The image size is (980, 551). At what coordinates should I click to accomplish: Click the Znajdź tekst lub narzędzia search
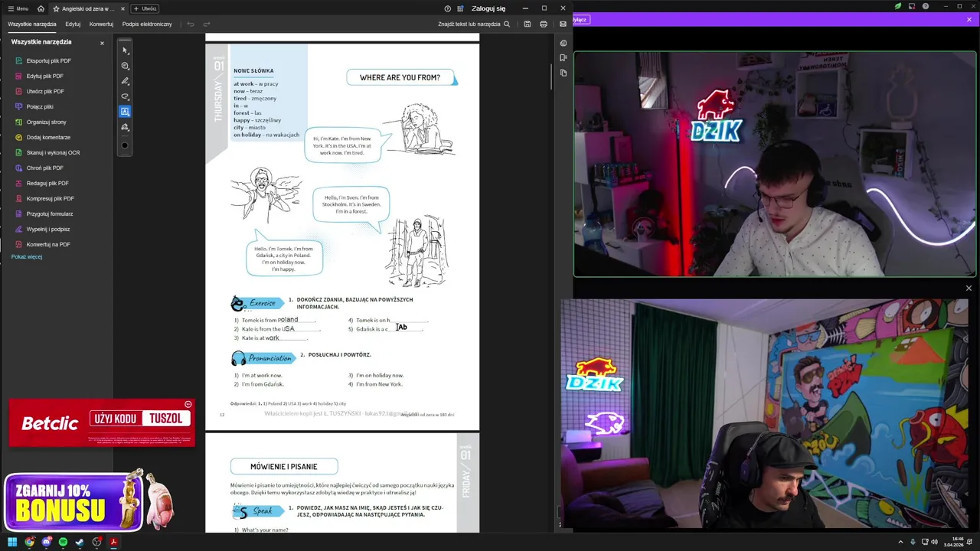pos(474,24)
